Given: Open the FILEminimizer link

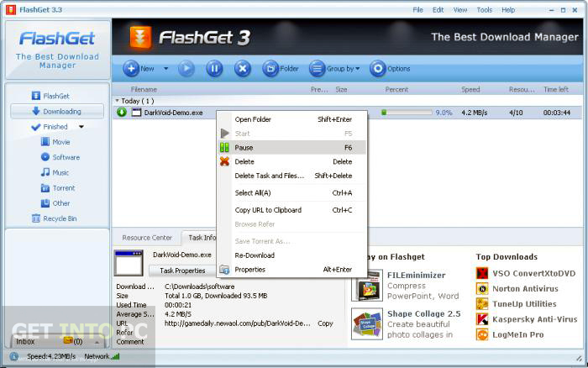Looking at the screenshot, I should tap(417, 276).
